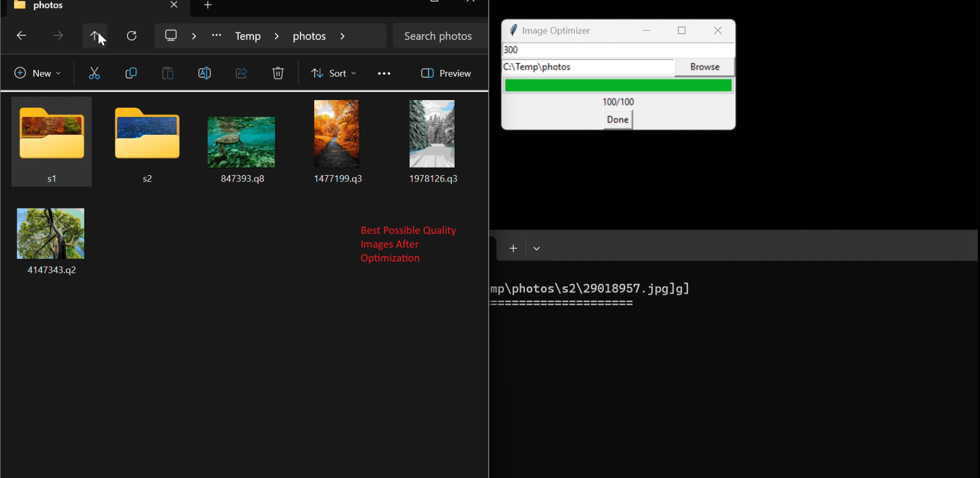Click the size field showing 300
980x478 pixels.
pos(618,50)
